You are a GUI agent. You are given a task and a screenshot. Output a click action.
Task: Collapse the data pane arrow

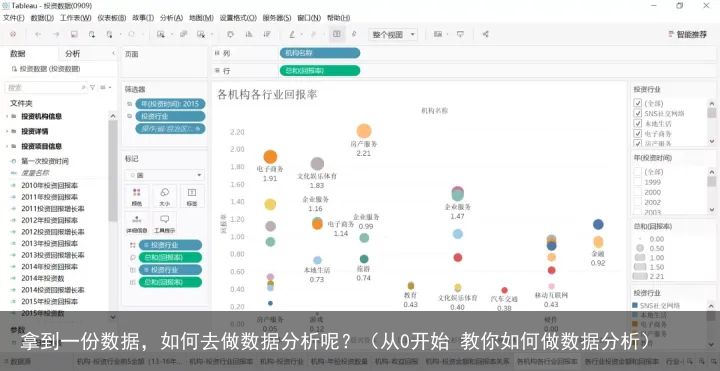113,54
